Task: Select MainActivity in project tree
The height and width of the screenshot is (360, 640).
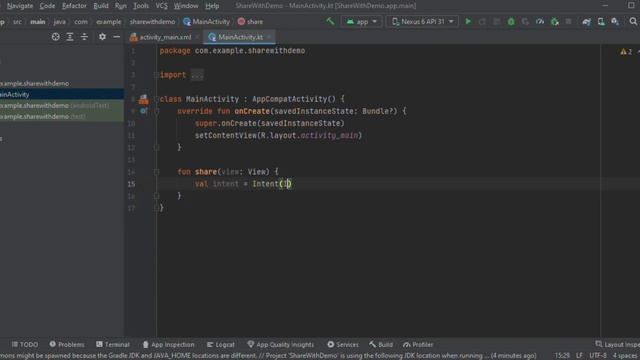Action: (62, 94)
